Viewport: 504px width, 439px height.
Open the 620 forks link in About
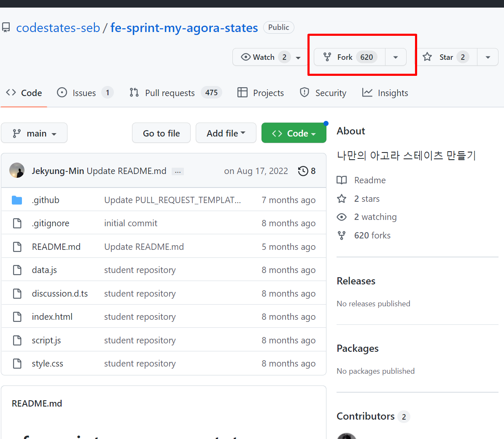click(x=372, y=236)
